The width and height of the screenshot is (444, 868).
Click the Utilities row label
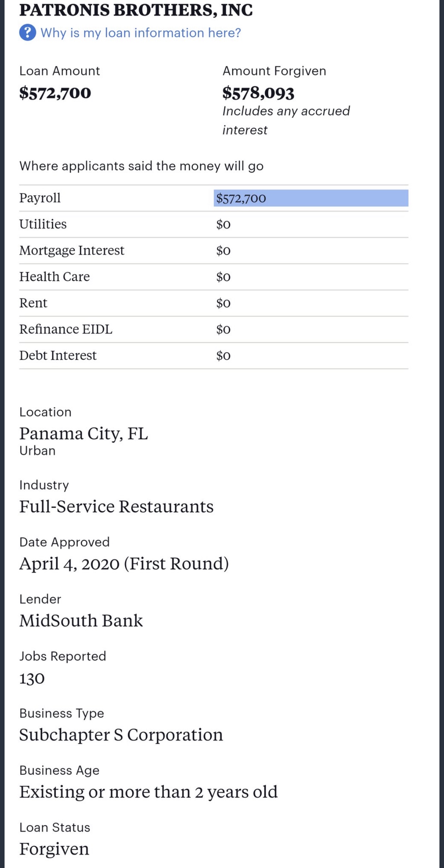point(43,224)
